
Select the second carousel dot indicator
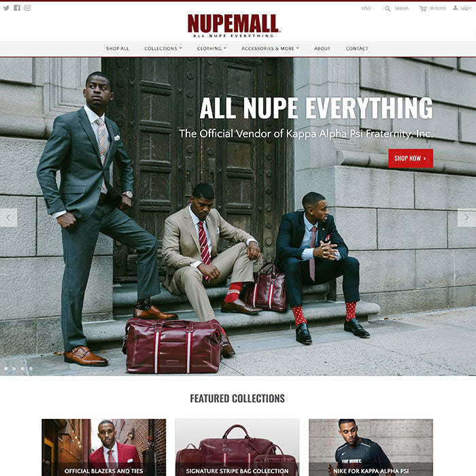(x=14, y=369)
